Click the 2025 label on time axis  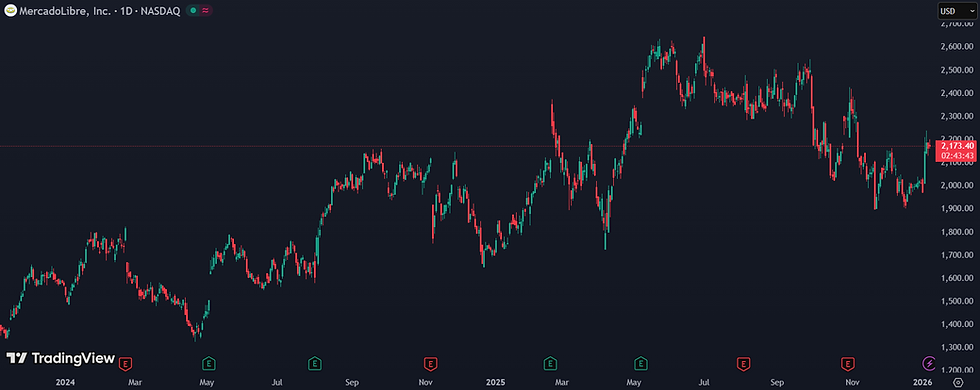click(495, 381)
